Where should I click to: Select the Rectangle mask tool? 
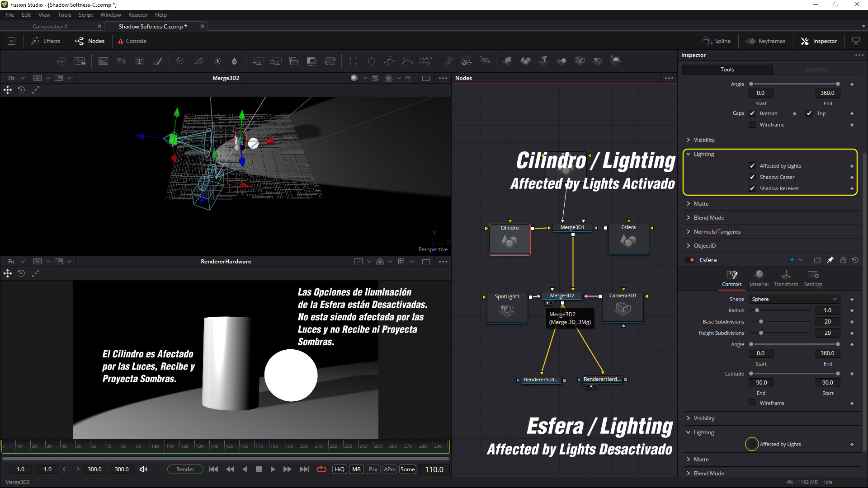[353, 61]
